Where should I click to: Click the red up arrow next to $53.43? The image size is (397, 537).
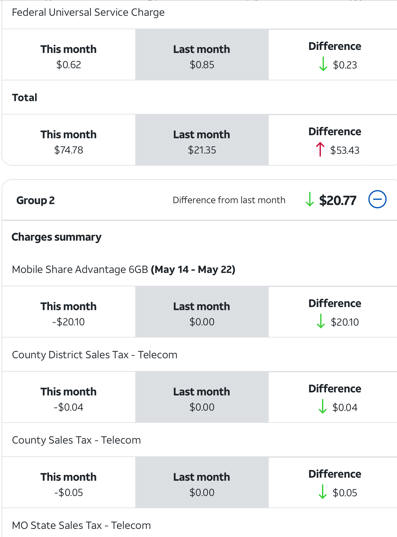click(x=320, y=150)
